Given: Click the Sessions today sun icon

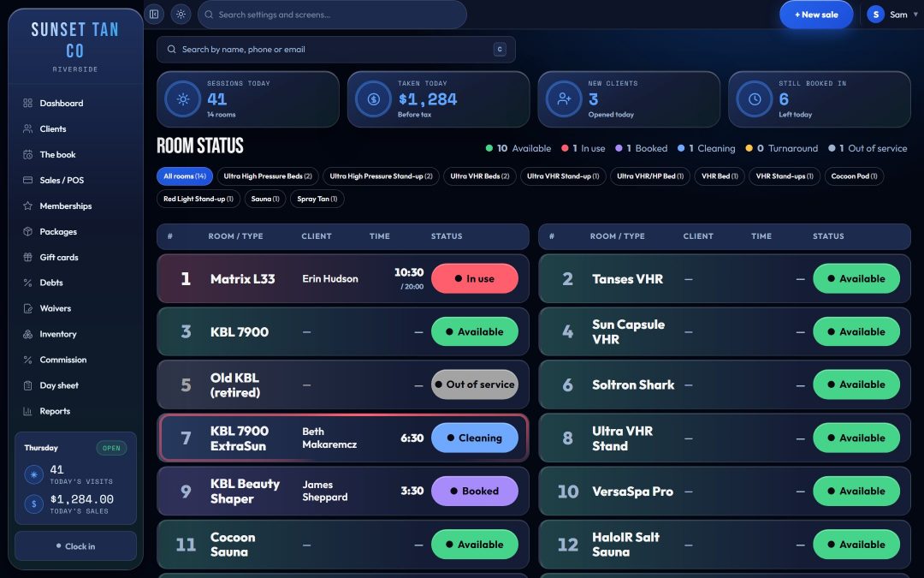Looking at the screenshot, I should point(183,99).
